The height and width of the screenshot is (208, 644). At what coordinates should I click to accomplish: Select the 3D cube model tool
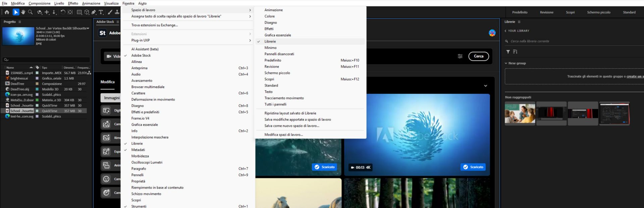(x=87, y=12)
